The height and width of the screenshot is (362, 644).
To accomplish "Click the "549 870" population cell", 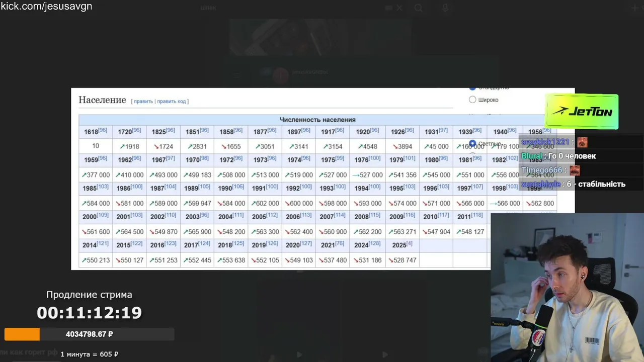I will pos(164,232).
